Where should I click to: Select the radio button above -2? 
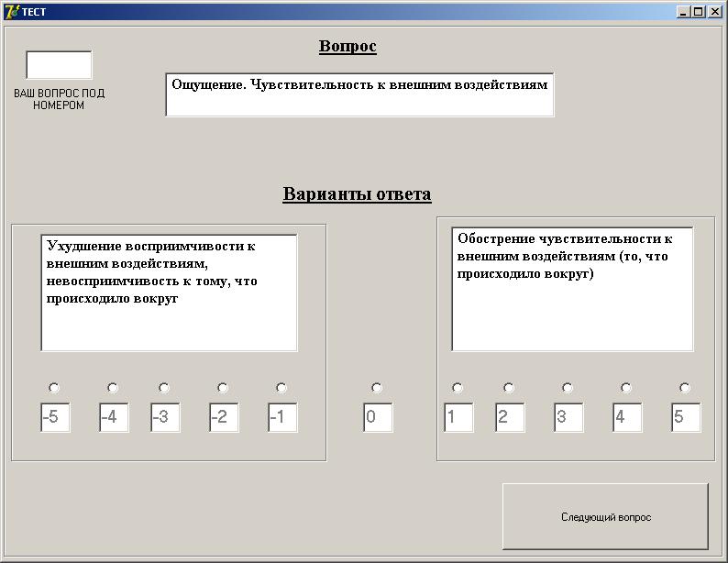click(x=223, y=388)
